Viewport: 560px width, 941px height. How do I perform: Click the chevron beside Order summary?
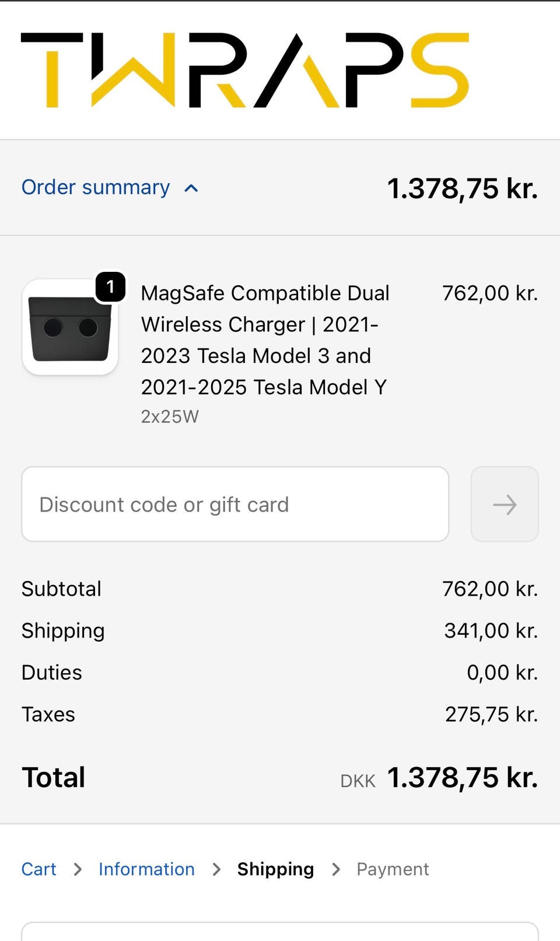click(x=191, y=188)
